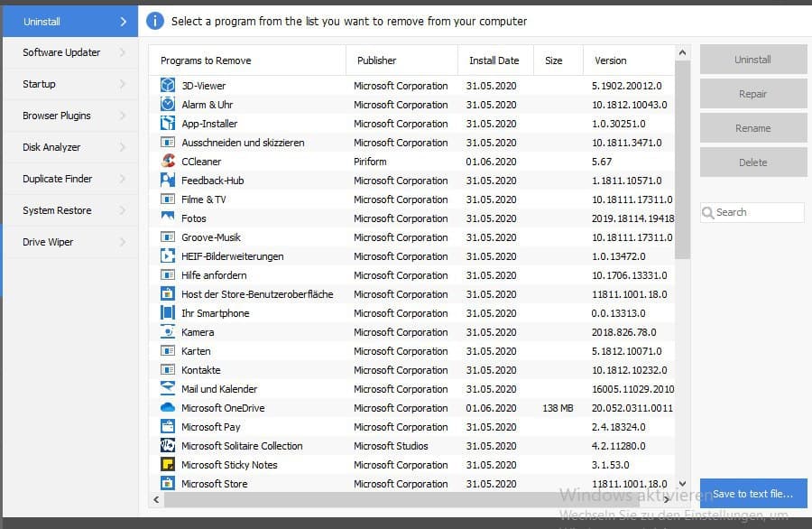Click the CCleaner program icon
Screen dimensions: 812x529
tap(167, 162)
